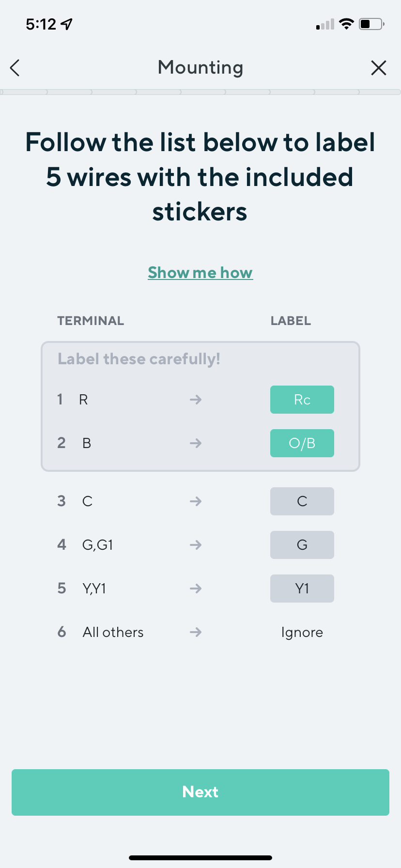Tap the O/B label sticker
This screenshot has width=401, height=868.
click(302, 443)
